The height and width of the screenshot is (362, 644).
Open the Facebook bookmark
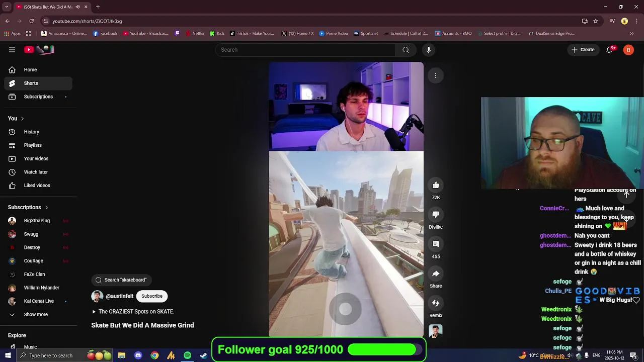(105, 34)
